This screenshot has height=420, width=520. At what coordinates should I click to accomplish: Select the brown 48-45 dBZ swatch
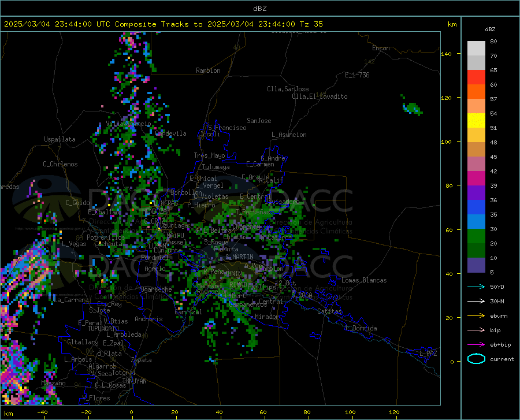click(x=476, y=150)
